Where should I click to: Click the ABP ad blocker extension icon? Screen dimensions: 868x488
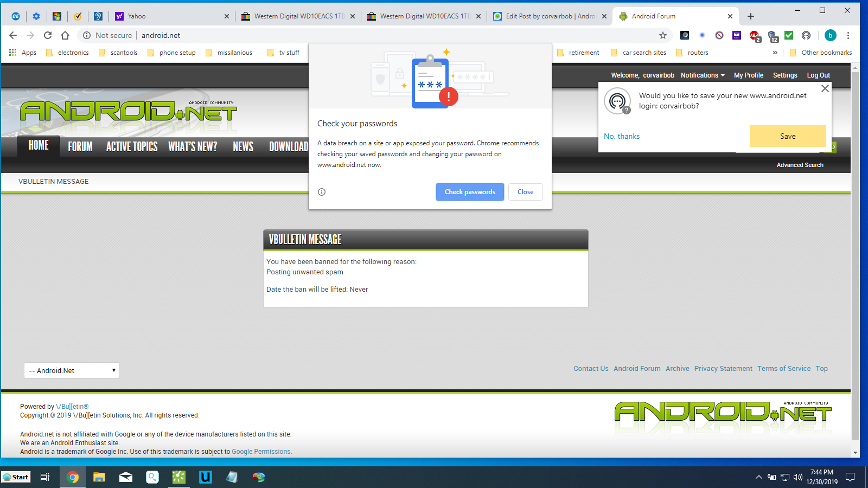pos(754,36)
